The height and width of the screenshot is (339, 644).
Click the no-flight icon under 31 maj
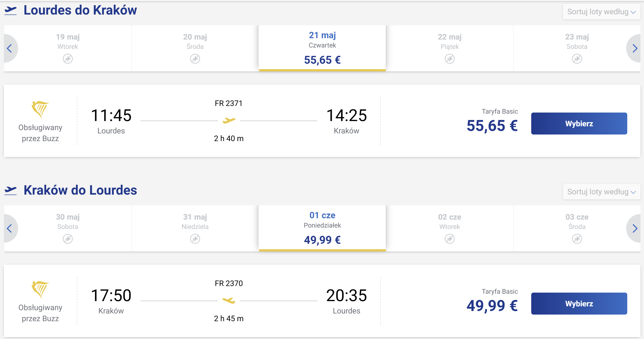[x=195, y=239]
